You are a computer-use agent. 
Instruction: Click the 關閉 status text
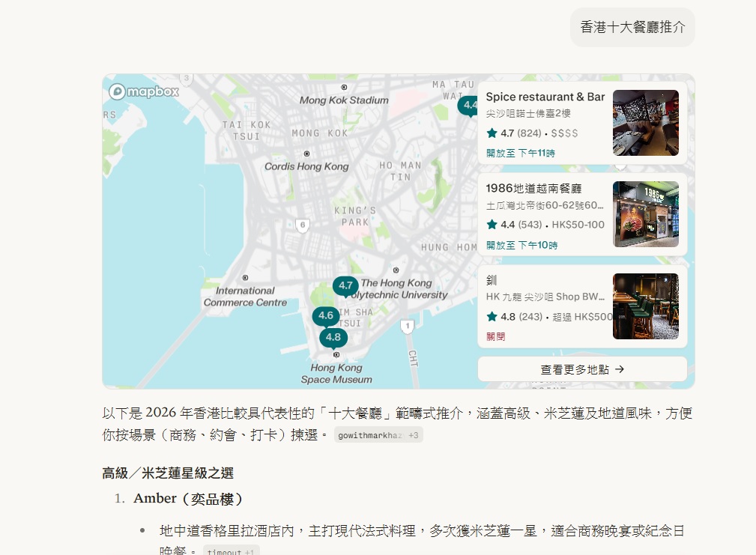[x=496, y=336]
